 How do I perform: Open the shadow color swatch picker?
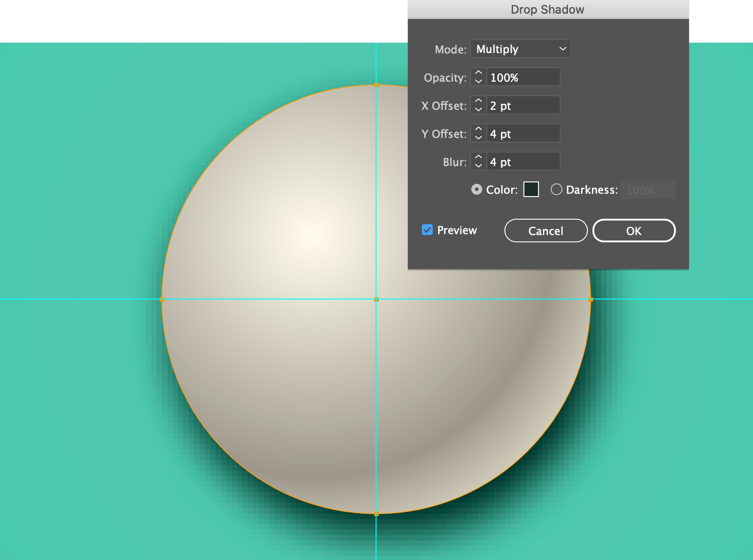(531, 189)
